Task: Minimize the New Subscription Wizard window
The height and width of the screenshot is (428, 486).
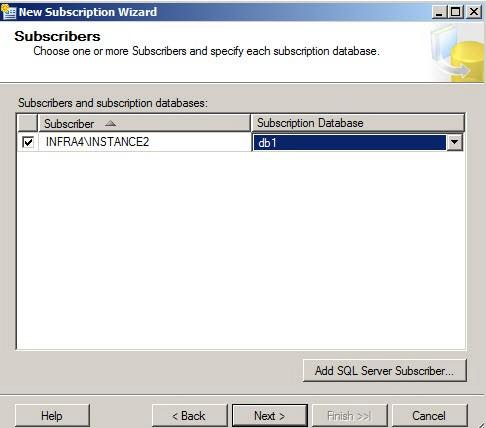Action: click(x=439, y=12)
